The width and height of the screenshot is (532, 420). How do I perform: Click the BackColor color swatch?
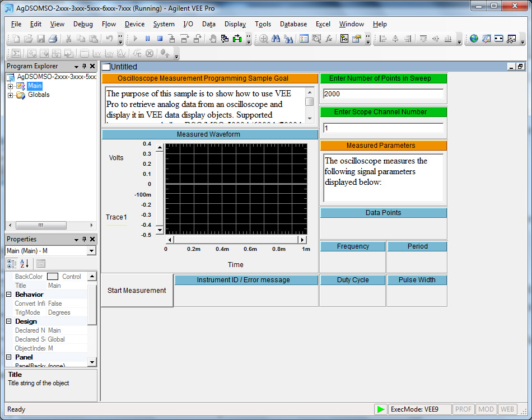[53, 277]
